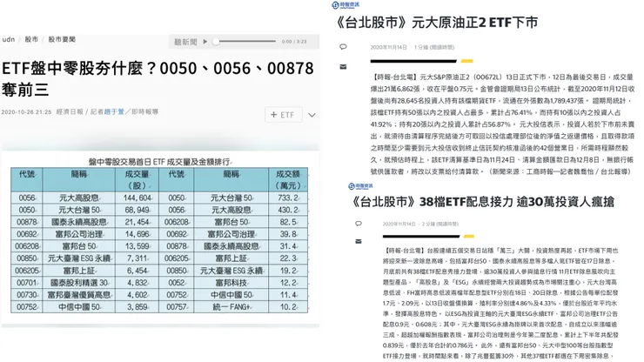Image resolution: width=644 pixels, height=362 pixels.
Task: Open the 股市 breadcrumb link
Action: [31, 39]
